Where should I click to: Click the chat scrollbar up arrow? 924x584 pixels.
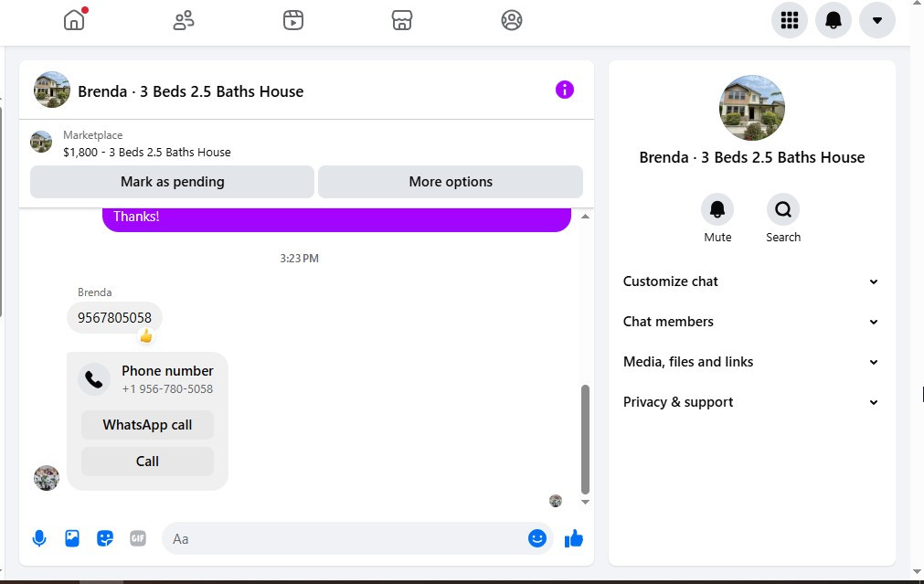click(x=585, y=217)
